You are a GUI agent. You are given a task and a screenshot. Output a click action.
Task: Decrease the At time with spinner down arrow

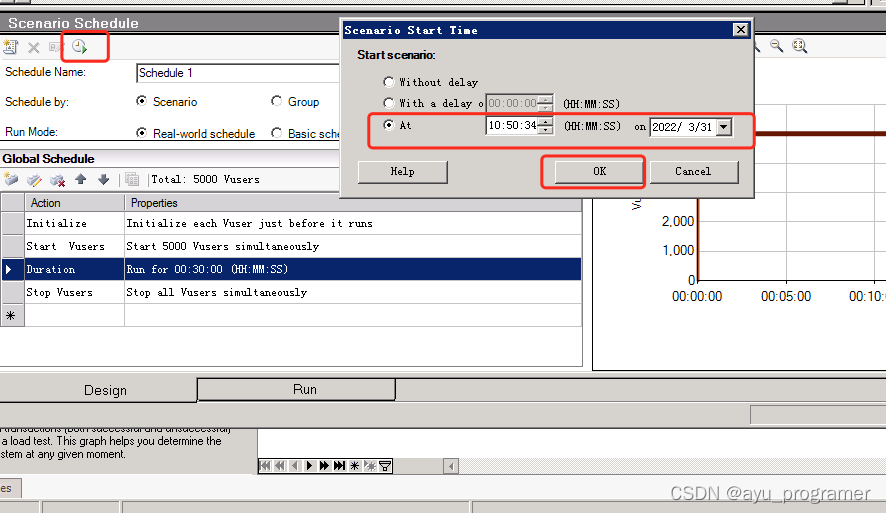(x=545, y=129)
